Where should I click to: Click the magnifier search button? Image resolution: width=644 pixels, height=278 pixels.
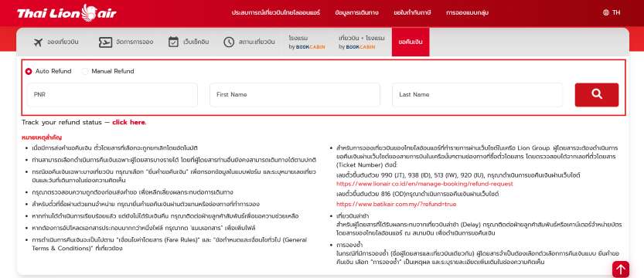coord(596,95)
